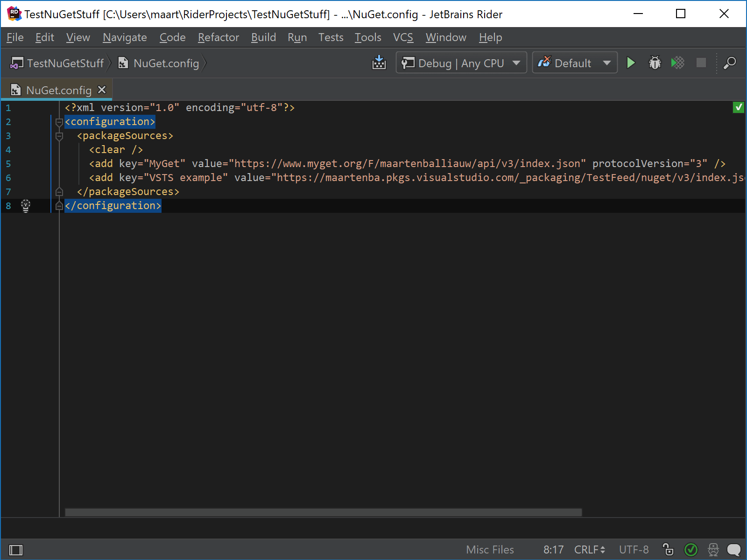Click the Build solution toolbar icon

pyautogui.click(x=379, y=63)
